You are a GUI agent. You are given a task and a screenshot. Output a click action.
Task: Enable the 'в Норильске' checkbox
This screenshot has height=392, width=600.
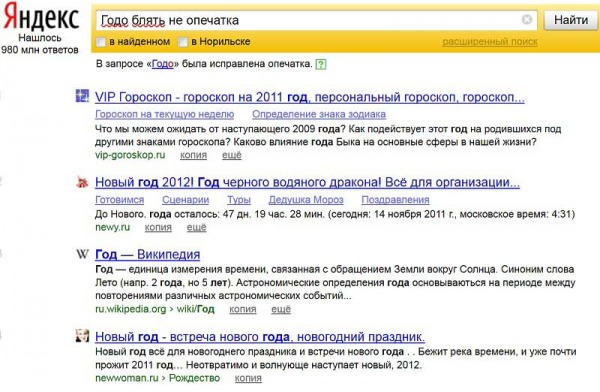coord(183,42)
